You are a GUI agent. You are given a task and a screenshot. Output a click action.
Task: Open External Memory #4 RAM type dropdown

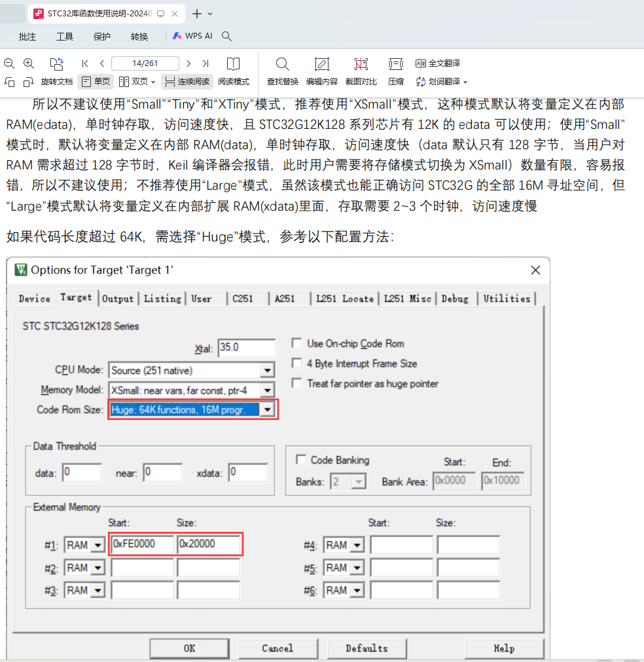(x=357, y=545)
